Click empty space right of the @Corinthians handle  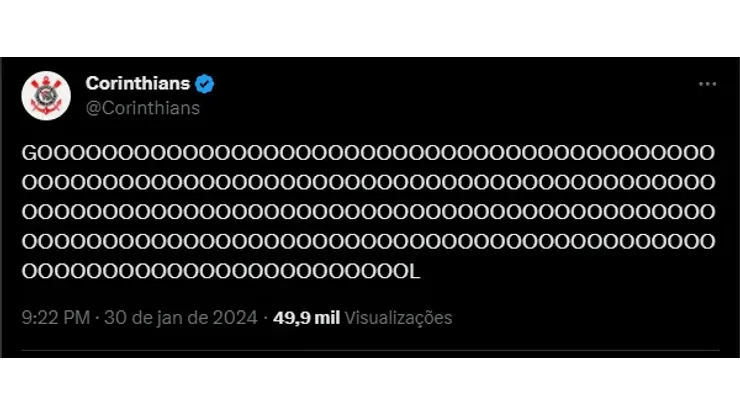click(x=400, y=108)
